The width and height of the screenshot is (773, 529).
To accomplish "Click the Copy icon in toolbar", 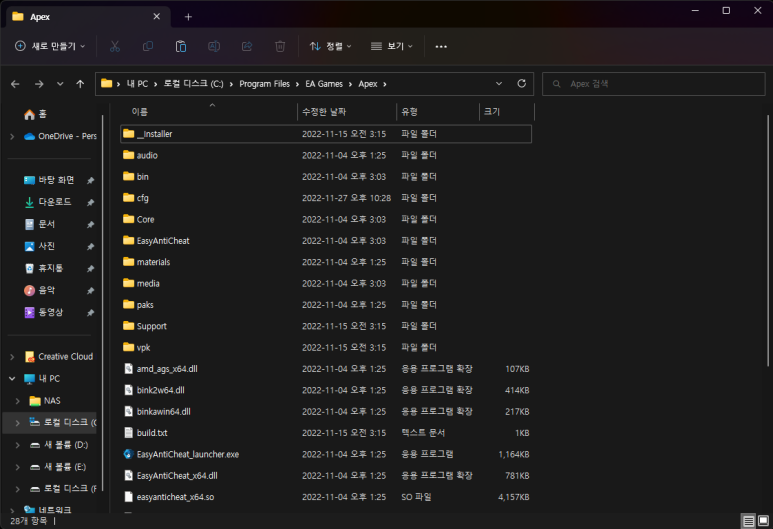I will click(x=148, y=46).
